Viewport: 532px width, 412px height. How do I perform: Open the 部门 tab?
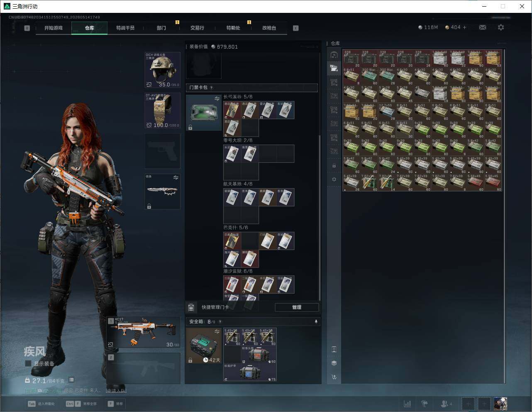coord(161,28)
